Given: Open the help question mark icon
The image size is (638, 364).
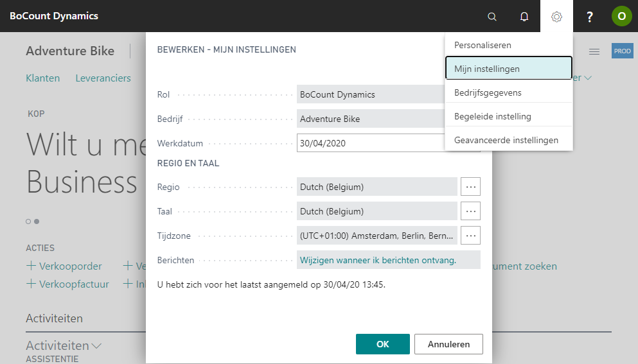Looking at the screenshot, I should (x=589, y=16).
